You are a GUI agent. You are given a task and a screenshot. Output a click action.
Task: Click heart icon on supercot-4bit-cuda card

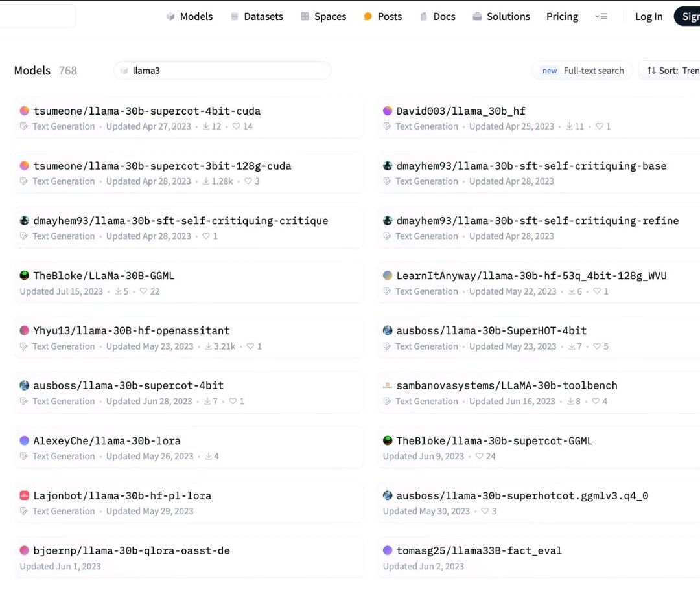pos(236,126)
